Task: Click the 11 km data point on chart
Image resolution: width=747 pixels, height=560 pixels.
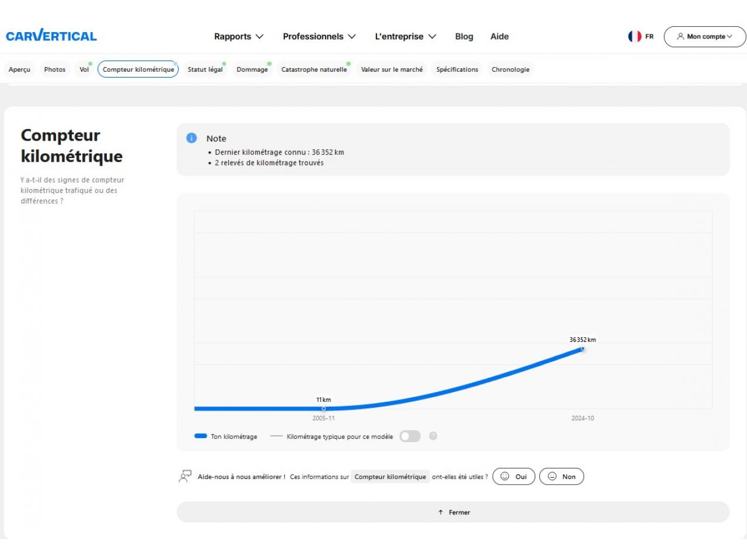Action: (323, 408)
